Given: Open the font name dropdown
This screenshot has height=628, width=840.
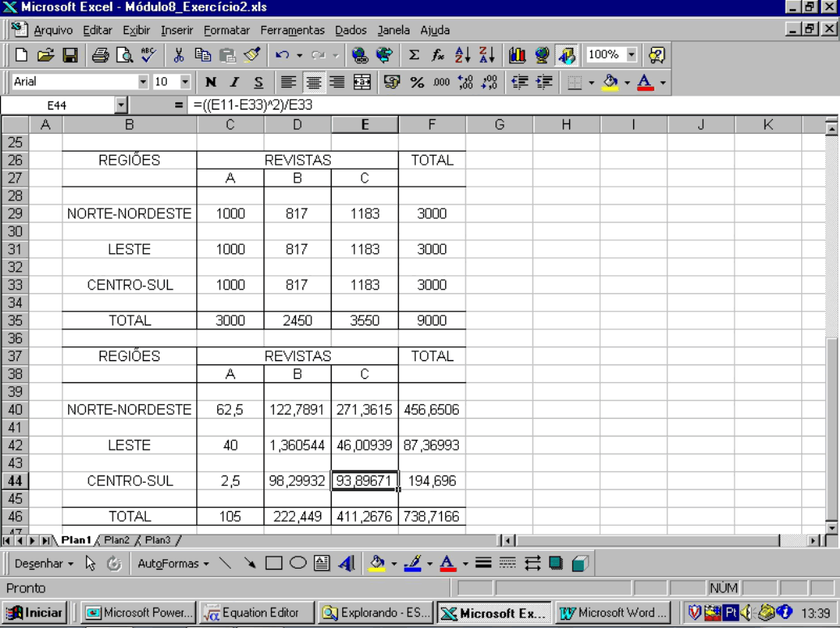Looking at the screenshot, I should click(143, 82).
